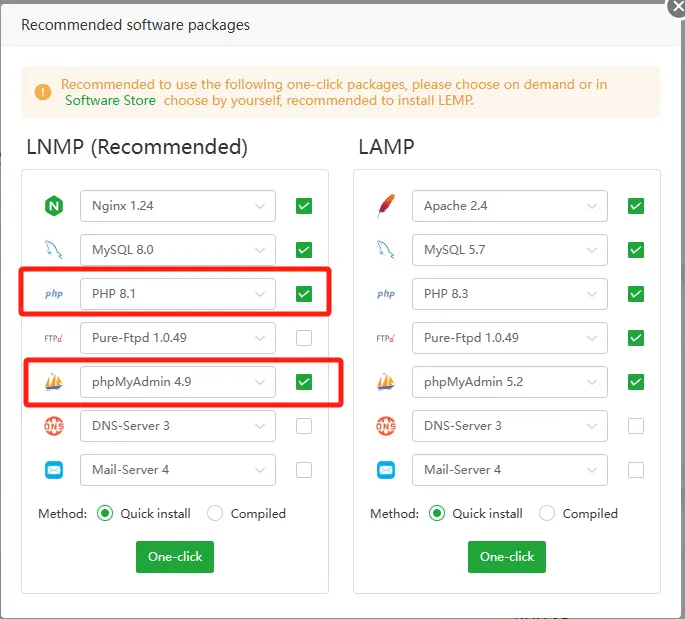Uncheck the MySQL 5.7 checkbox
Image resolution: width=685 pixels, height=619 pixels.
pos(636,250)
